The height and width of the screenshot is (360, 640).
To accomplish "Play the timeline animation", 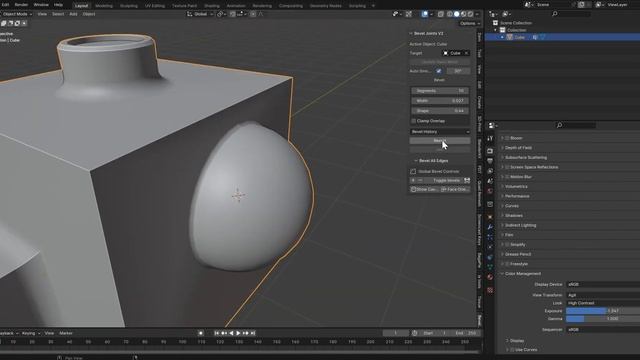I will click(x=238, y=333).
